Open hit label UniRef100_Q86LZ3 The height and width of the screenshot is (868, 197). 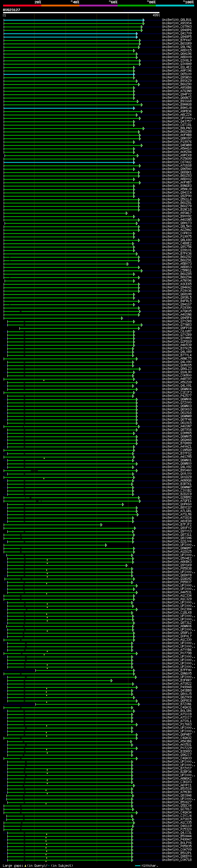coord(177,369)
